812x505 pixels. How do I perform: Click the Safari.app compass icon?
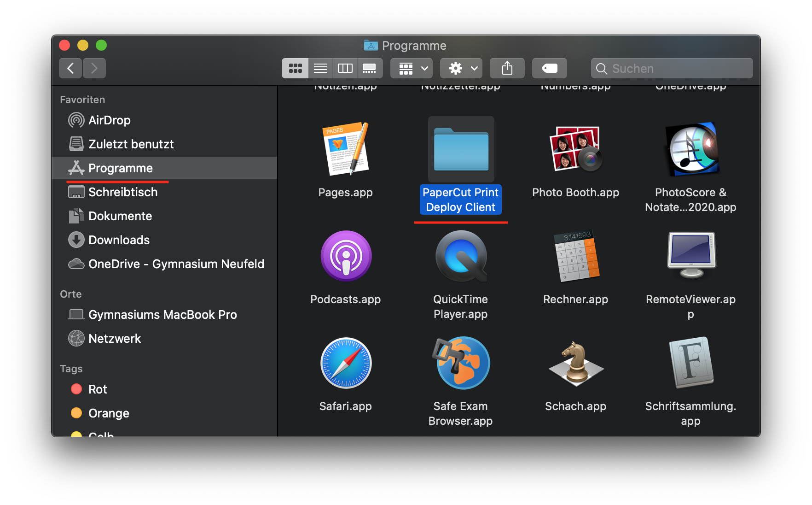[346, 363]
